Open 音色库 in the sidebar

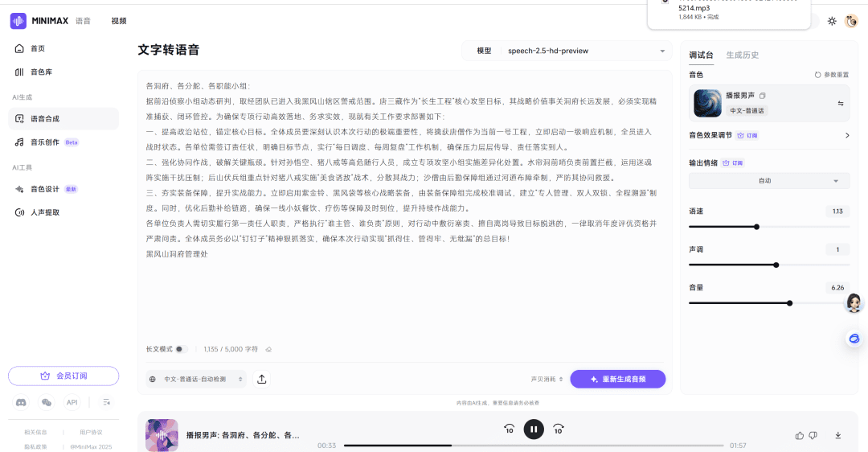click(x=41, y=72)
